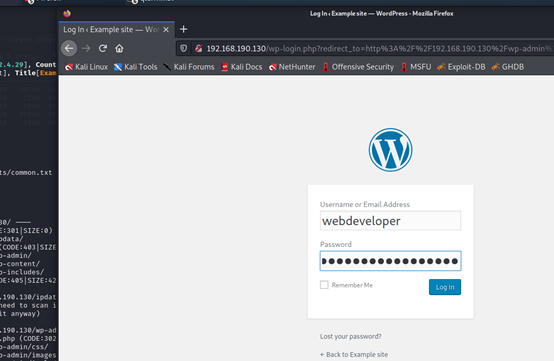The width and height of the screenshot is (554, 361).
Task: Open the Kali Tools bookmark
Action: (x=136, y=67)
